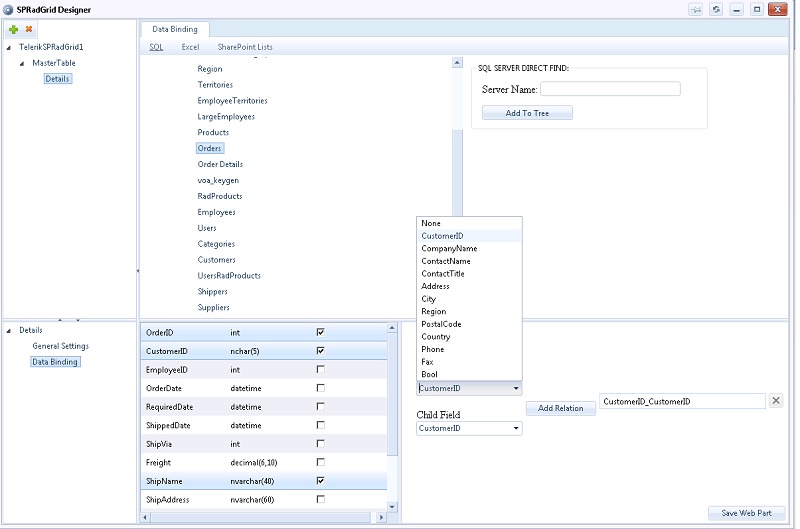Check the ShippedDate checkbox
The height and width of the screenshot is (529, 800).
320,425
